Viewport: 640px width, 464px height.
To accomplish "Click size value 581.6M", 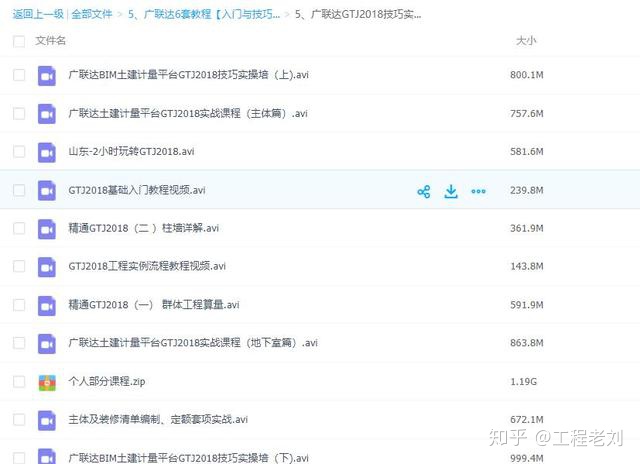I will coord(527,152).
